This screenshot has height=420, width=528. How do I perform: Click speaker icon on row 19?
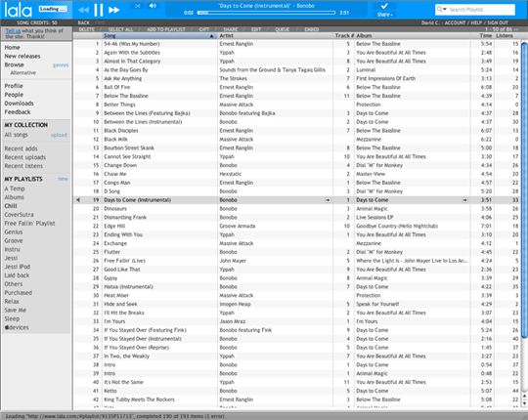coord(78,200)
